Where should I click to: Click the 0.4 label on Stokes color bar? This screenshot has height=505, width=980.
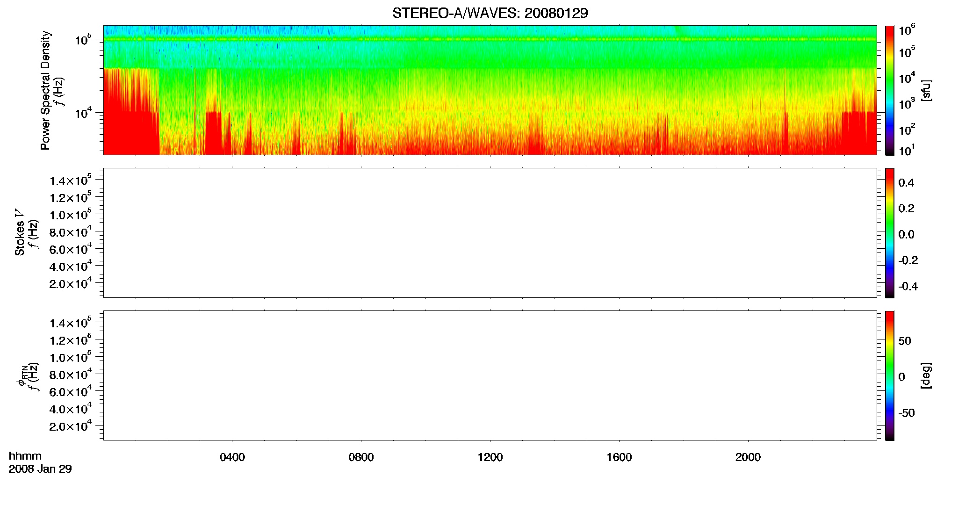[x=906, y=183]
